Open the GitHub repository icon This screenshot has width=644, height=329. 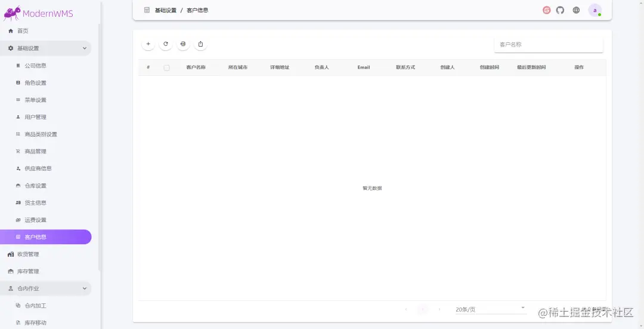tap(560, 10)
